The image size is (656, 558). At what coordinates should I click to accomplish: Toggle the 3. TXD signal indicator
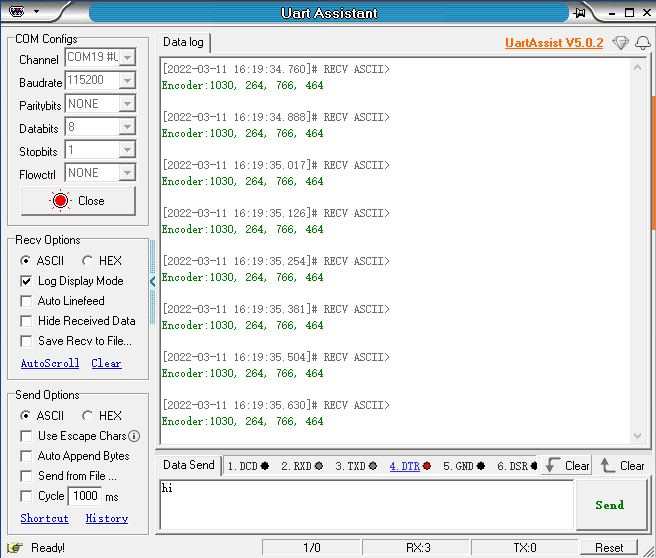click(x=356, y=466)
